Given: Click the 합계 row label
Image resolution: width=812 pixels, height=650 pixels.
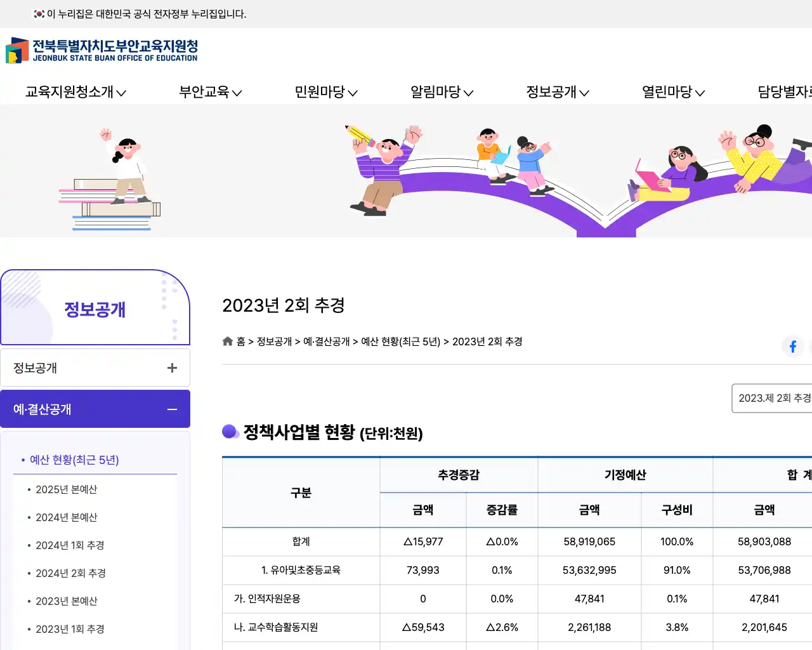Looking at the screenshot, I should 301,541.
